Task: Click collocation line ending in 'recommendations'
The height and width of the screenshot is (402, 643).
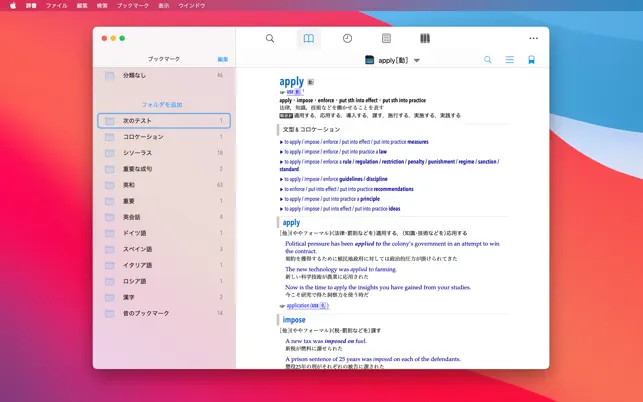Action: pos(349,189)
